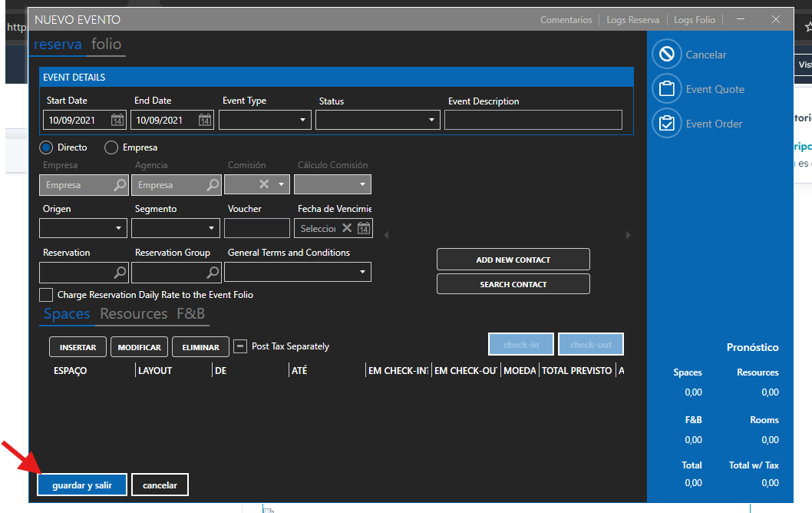Open Event Quote clipboard icon
Image resolution: width=812 pixels, height=513 pixels.
666,89
